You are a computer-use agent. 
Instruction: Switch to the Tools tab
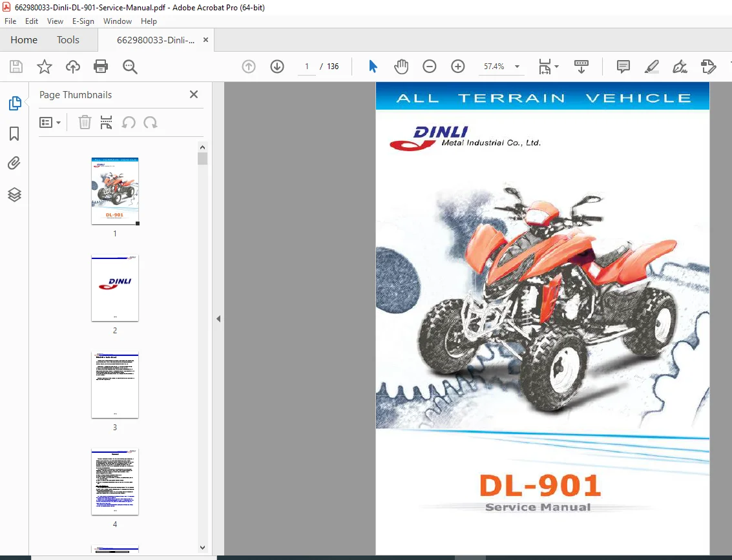(x=68, y=39)
